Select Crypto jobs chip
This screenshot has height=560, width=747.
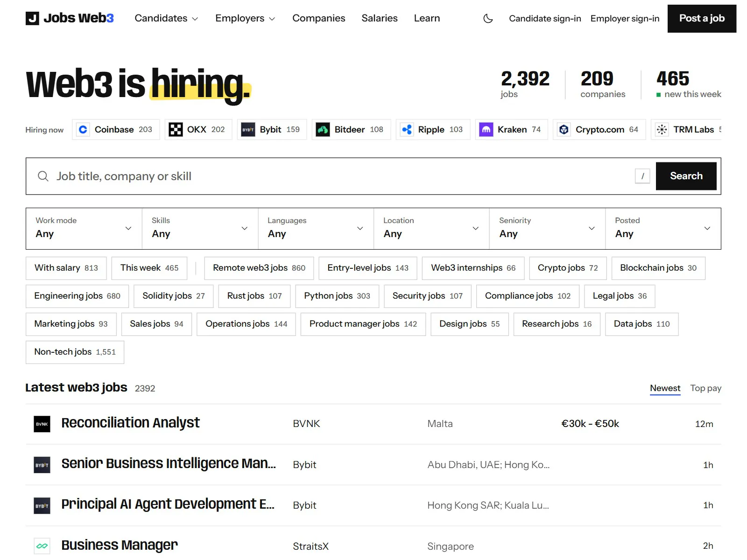point(568,268)
